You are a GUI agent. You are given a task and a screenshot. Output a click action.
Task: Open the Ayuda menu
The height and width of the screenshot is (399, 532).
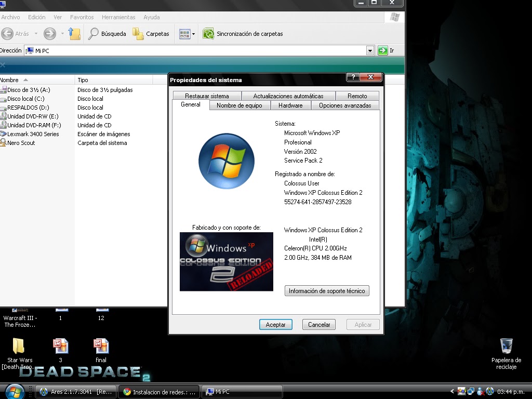pyautogui.click(x=151, y=17)
